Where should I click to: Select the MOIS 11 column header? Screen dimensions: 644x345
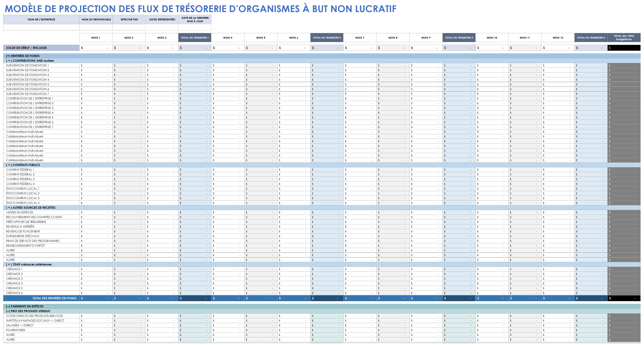click(525, 38)
